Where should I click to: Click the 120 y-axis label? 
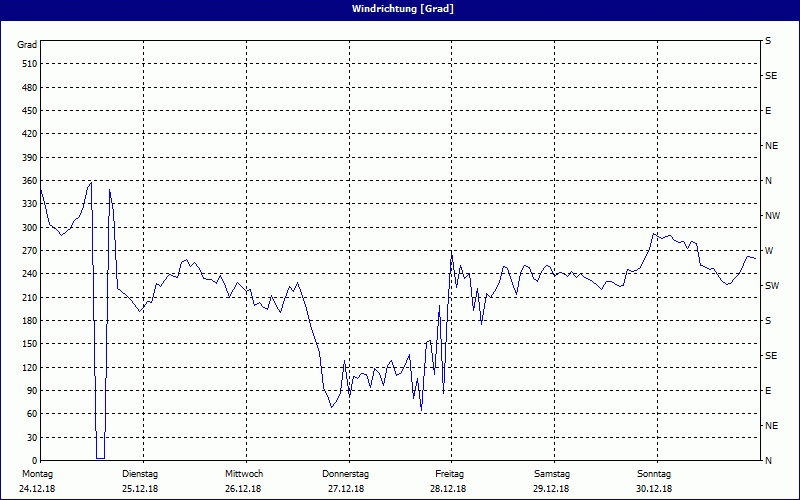[x=29, y=367]
